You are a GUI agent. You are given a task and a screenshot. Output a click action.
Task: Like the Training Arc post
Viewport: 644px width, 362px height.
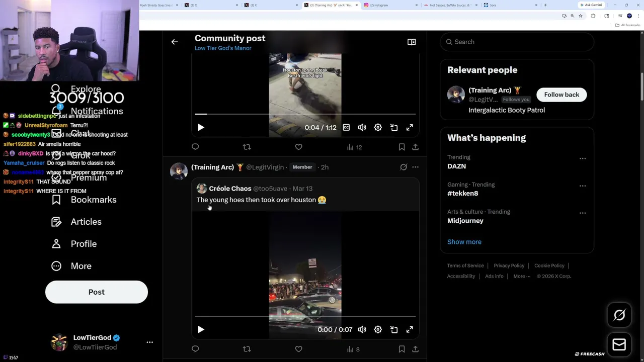298,349
